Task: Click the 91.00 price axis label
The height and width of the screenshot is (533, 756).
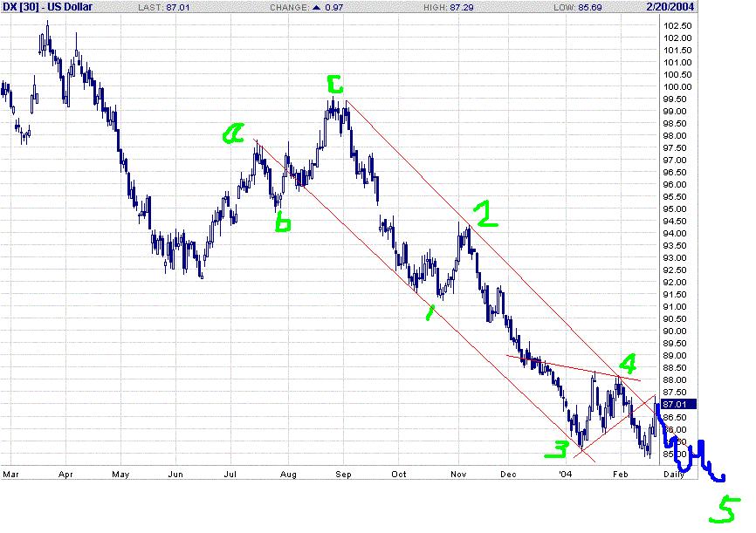Action: tap(675, 306)
